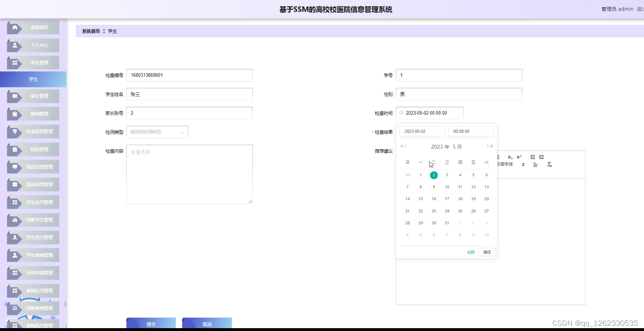Open 药品信息管理 menu label

click(x=39, y=167)
